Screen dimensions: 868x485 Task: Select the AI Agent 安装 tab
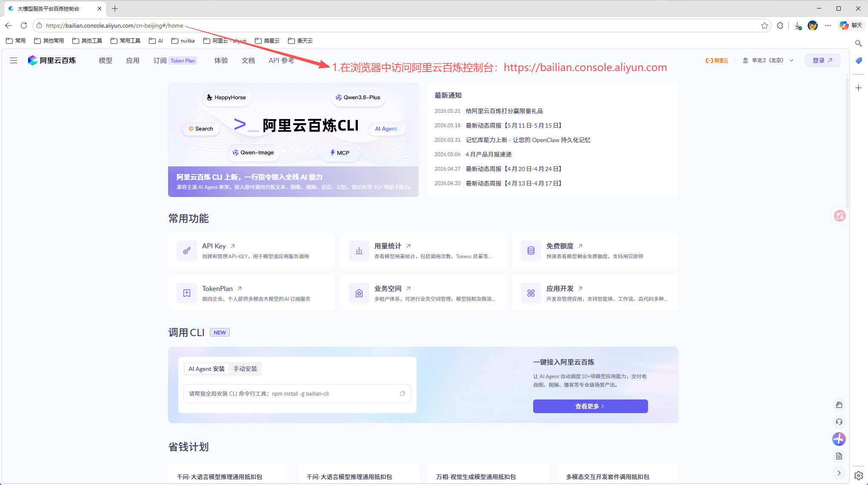[206, 369]
